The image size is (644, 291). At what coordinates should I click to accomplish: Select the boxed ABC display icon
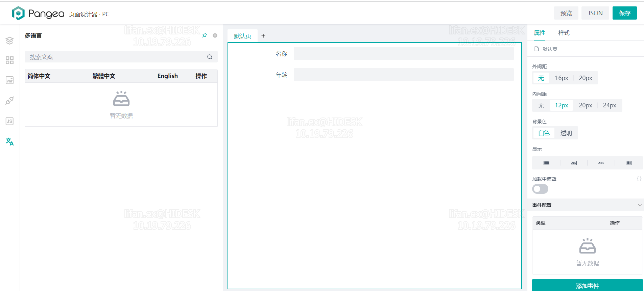click(x=574, y=163)
